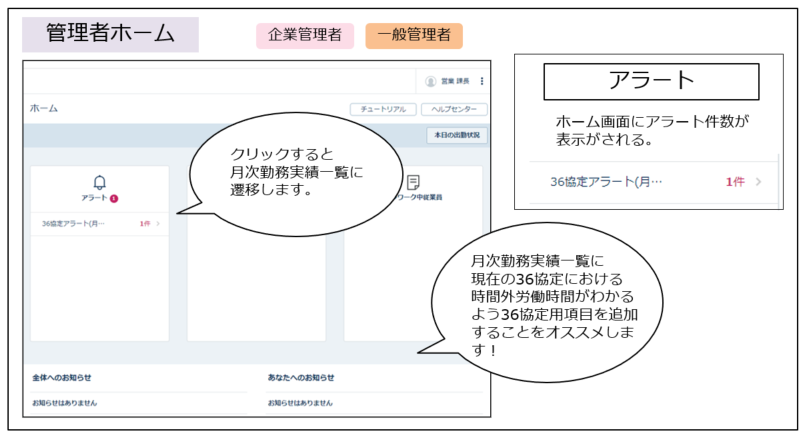The height and width of the screenshot is (440, 808).
Task: Open the ヘルプセンター button
Action: 454,109
